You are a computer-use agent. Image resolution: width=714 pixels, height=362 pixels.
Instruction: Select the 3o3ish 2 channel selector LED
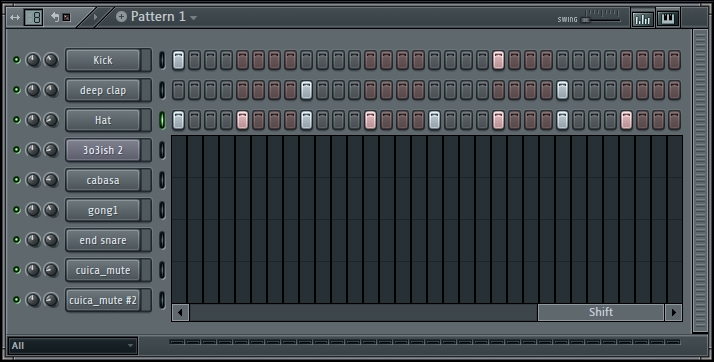point(162,150)
